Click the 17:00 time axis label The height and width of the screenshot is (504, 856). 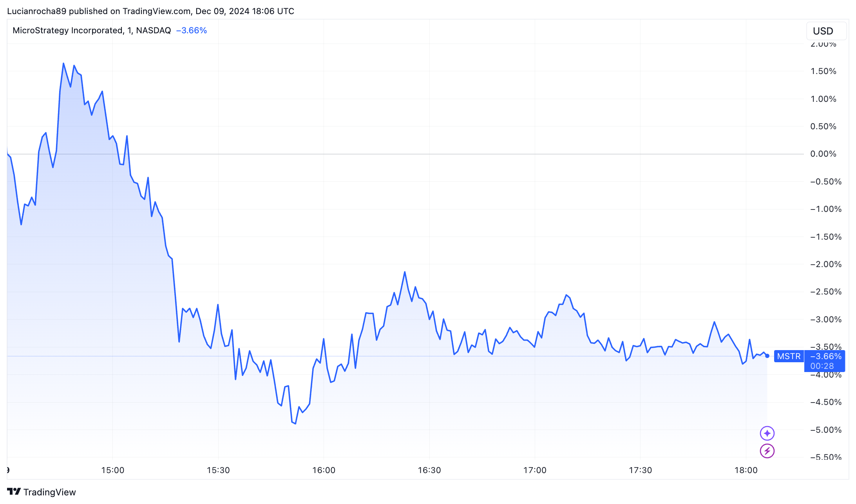click(535, 470)
